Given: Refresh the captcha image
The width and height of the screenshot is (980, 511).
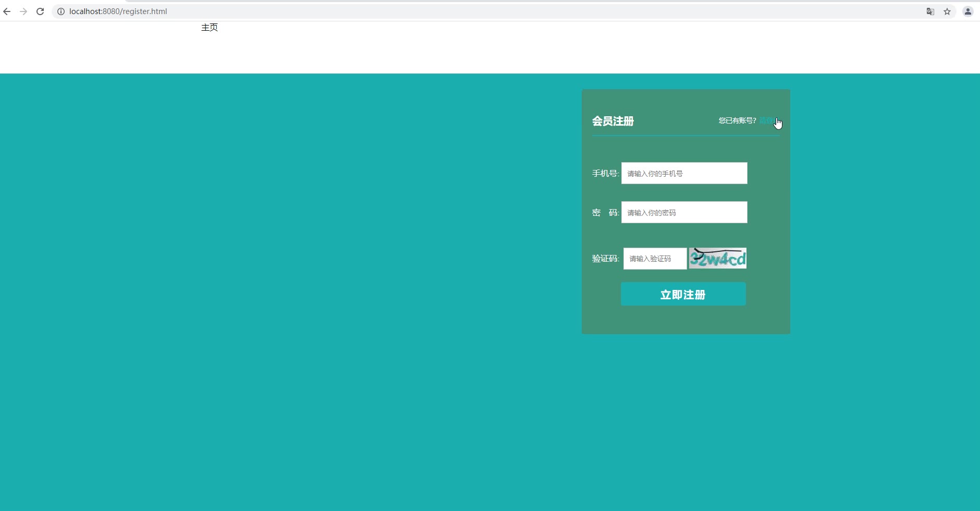Looking at the screenshot, I should [x=718, y=258].
